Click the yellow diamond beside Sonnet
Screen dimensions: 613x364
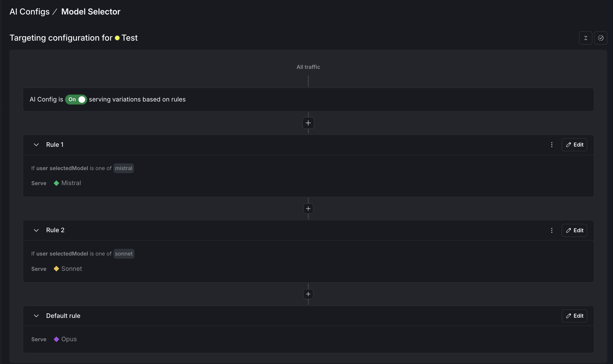pos(56,269)
